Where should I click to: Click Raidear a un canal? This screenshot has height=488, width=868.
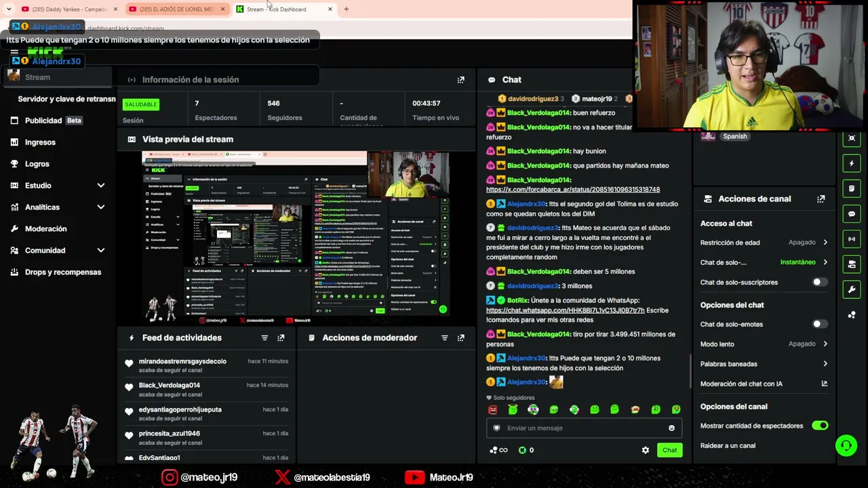(x=728, y=446)
